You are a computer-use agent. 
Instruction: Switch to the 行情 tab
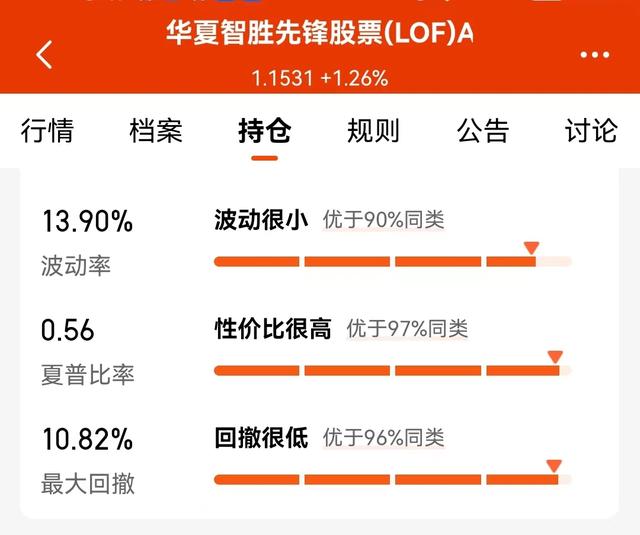[x=47, y=131]
